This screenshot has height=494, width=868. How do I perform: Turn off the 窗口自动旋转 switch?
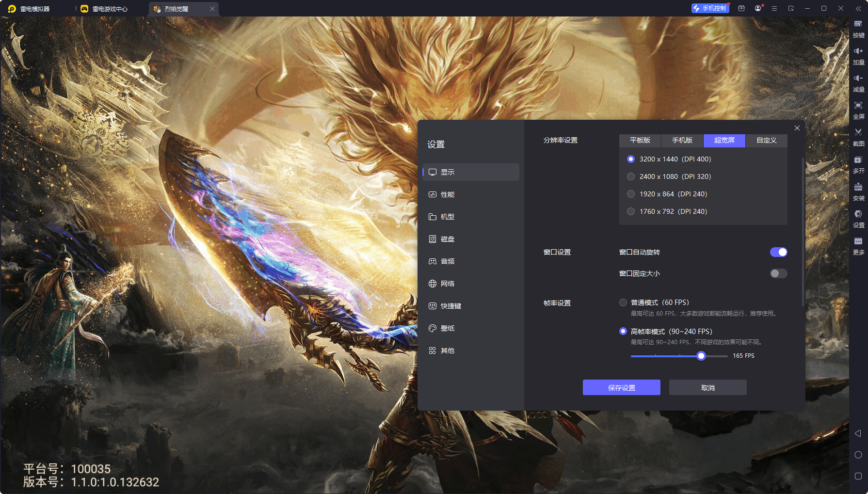(778, 252)
